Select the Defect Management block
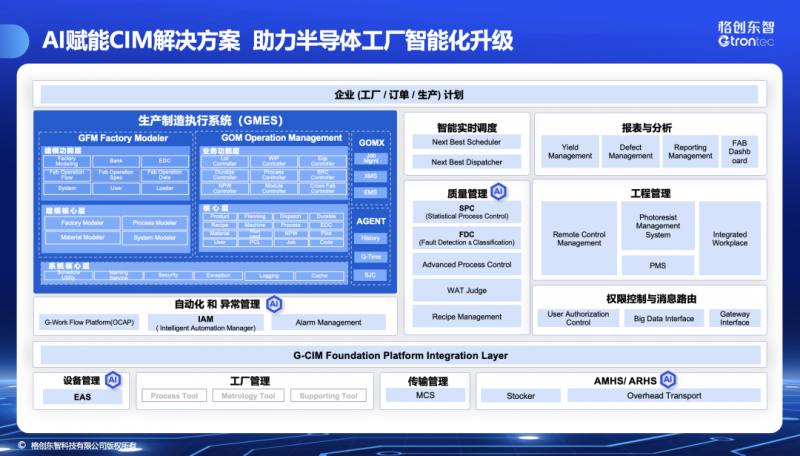Viewport: 800px width, 456px height. tap(630, 151)
